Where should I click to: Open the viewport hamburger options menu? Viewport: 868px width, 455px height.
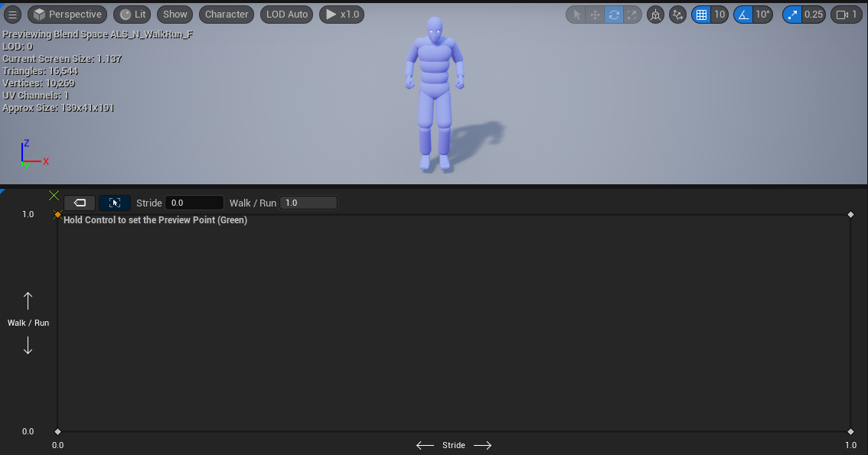click(12, 15)
